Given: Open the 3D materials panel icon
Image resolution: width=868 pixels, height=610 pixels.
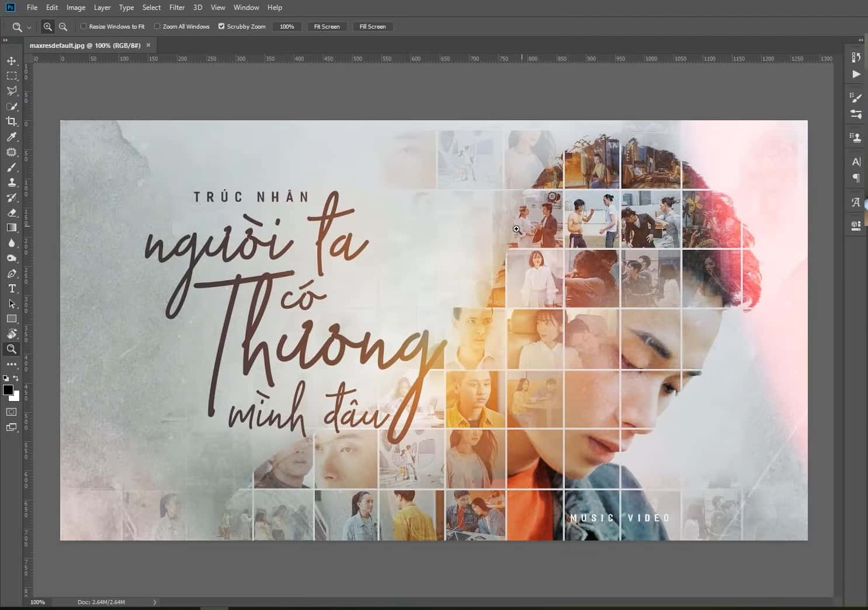Looking at the screenshot, I should [x=856, y=225].
